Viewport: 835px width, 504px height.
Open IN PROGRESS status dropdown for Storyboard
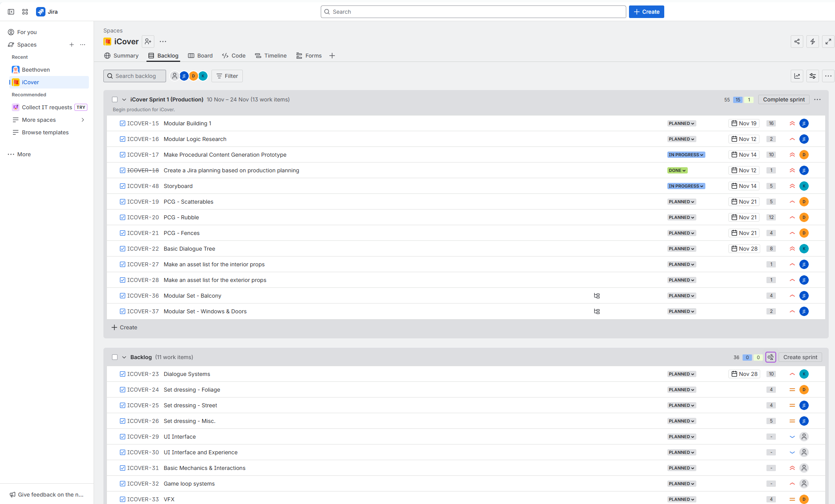click(686, 186)
